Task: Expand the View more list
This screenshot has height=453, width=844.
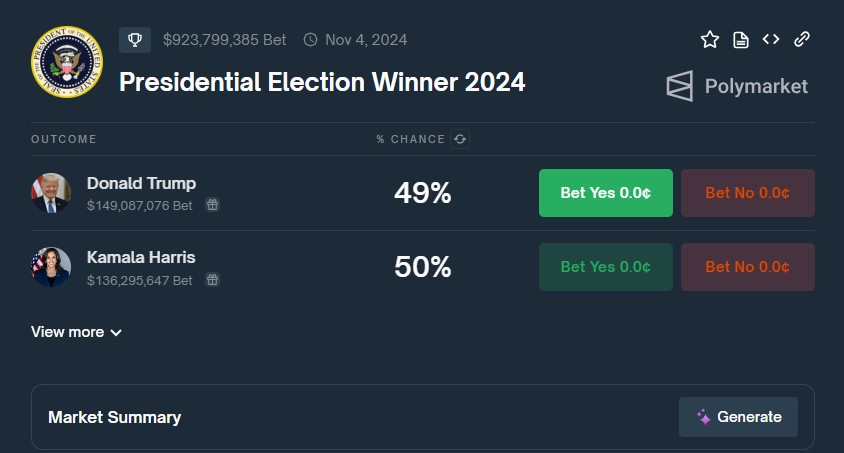Action: (x=76, y=332)
